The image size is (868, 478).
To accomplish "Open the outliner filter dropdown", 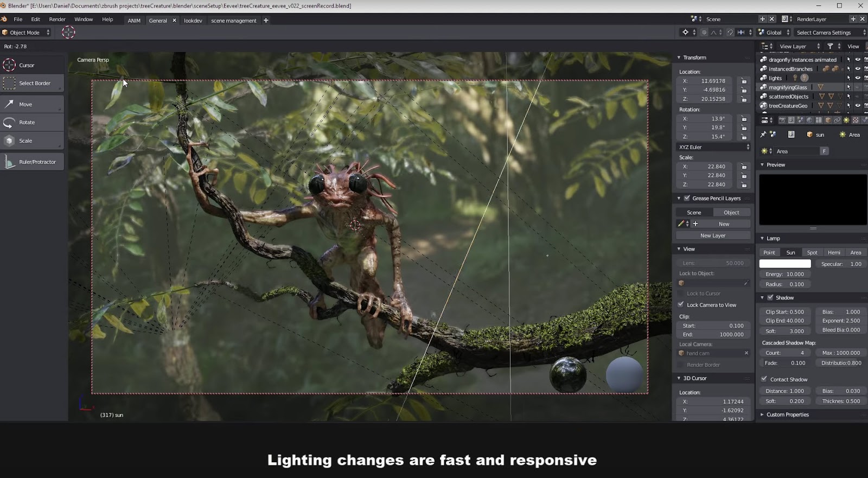I will 833,47.
